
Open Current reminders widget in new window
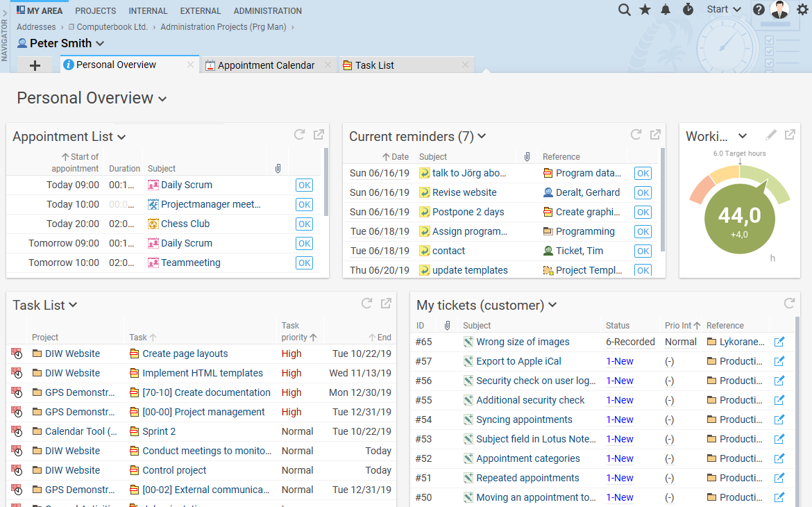pos(655,134)
